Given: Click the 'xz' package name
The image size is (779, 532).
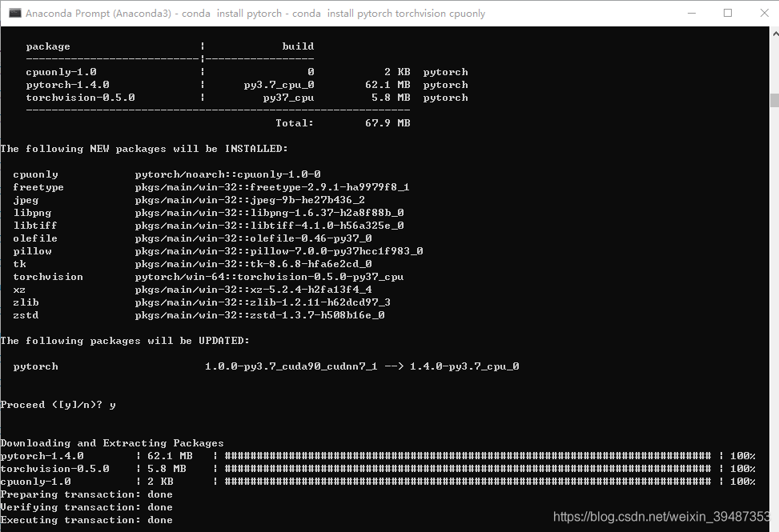Looking at the screenshot, I should click(x=19, y=290).
